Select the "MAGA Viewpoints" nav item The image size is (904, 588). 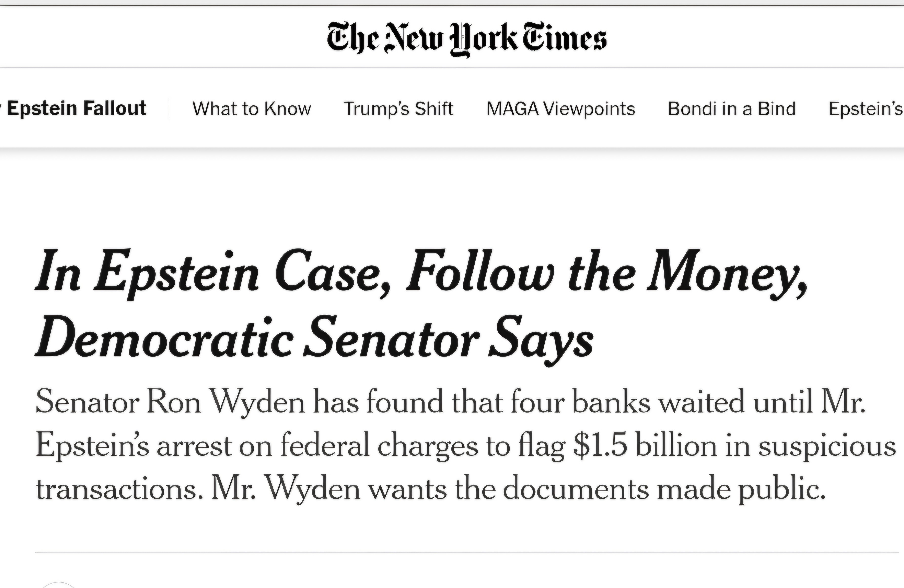561,109
